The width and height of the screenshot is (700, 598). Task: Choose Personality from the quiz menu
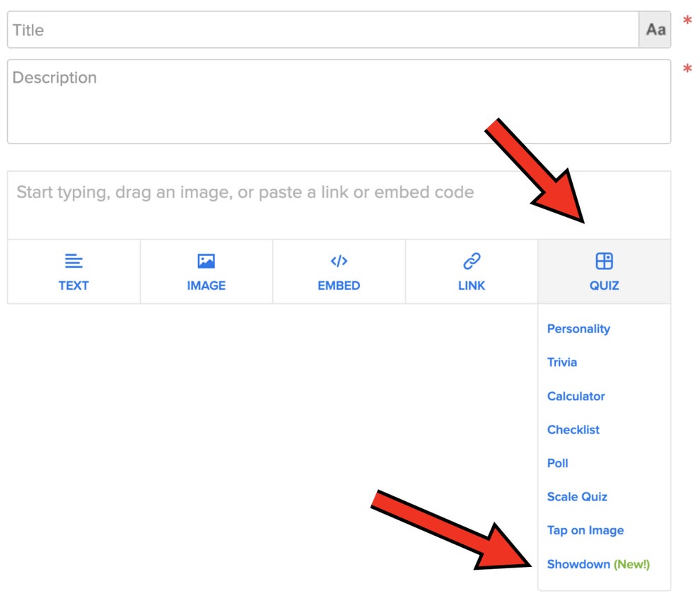coord(578,329)
